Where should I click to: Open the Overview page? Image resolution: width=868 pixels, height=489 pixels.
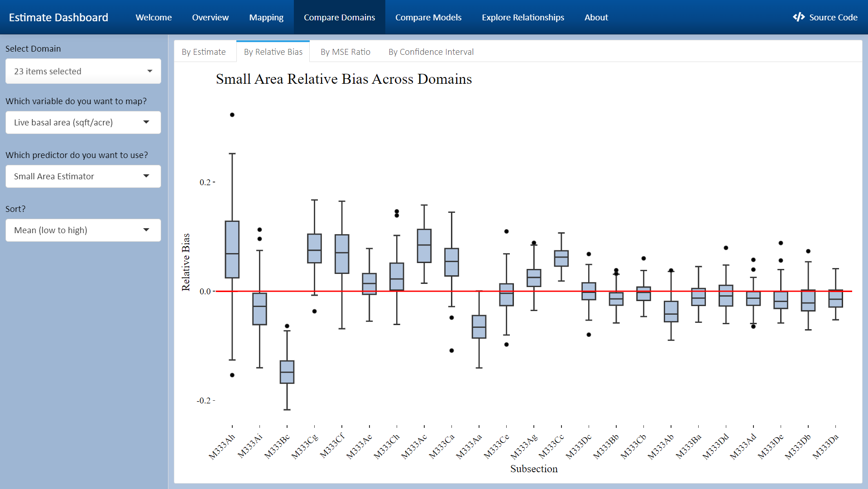pos(210,17)
